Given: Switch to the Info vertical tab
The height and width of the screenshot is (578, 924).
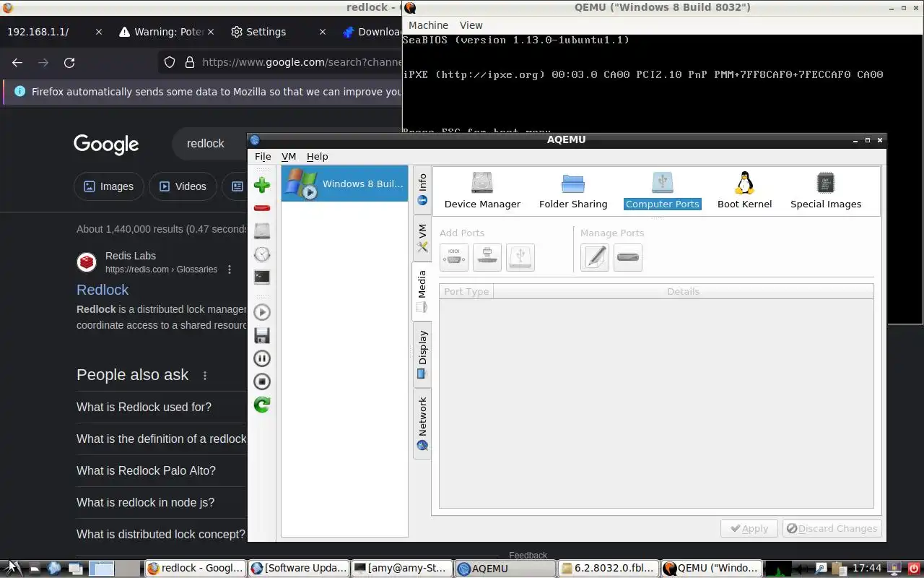Looking at the screenshot, I should [422, 190].
